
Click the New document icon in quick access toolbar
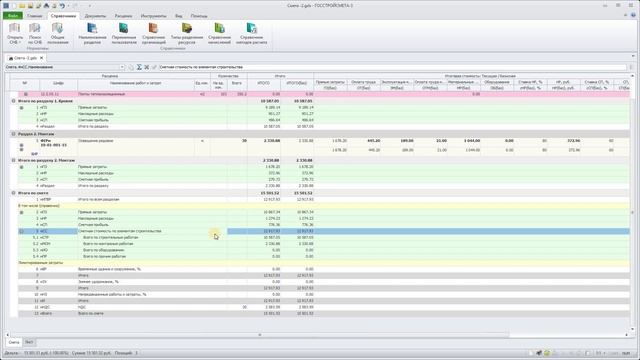[x=14, y=6]
